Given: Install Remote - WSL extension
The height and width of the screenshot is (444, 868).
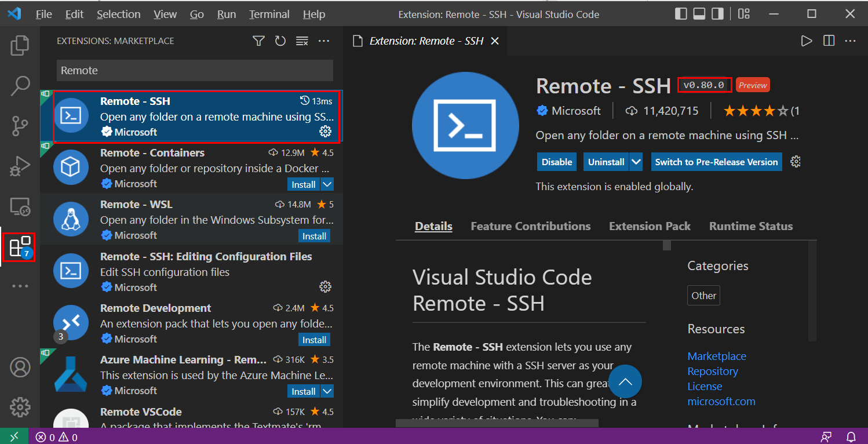Looking at the screenshot, I should [x=315, y=236].
